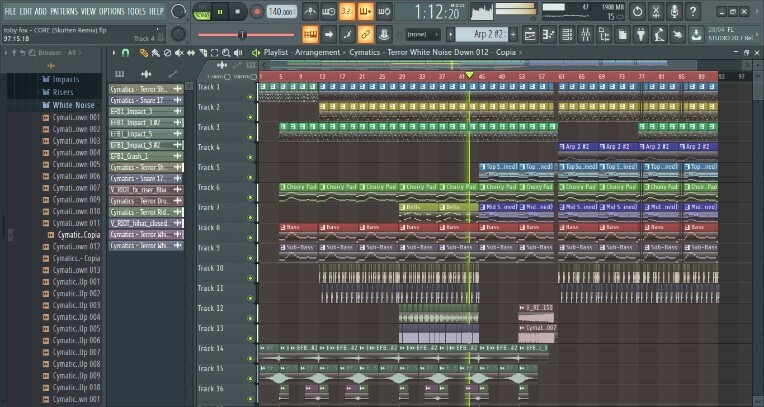The height and width of the screenshot is (407, 764).
Task: Arm the record button
Action: (x=256, y=12)
